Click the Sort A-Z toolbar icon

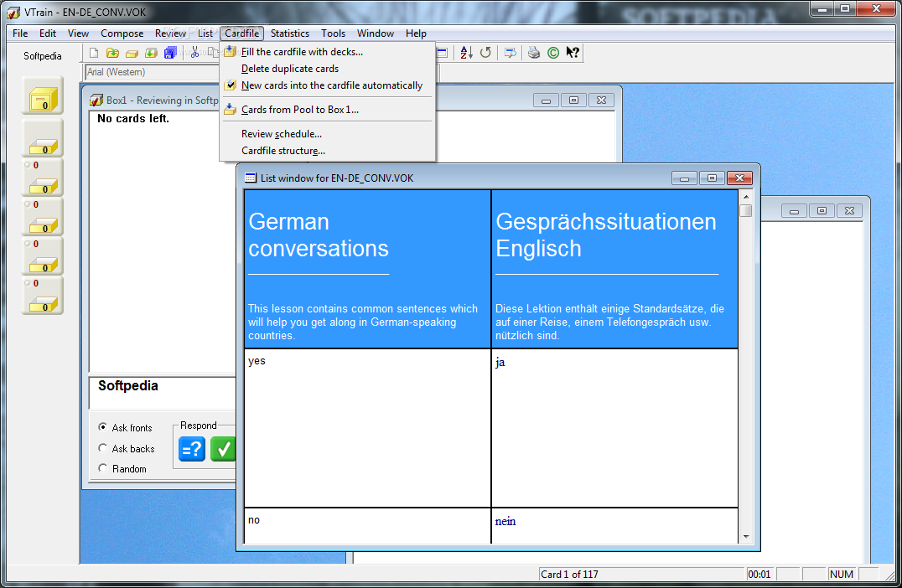(467, 53)
